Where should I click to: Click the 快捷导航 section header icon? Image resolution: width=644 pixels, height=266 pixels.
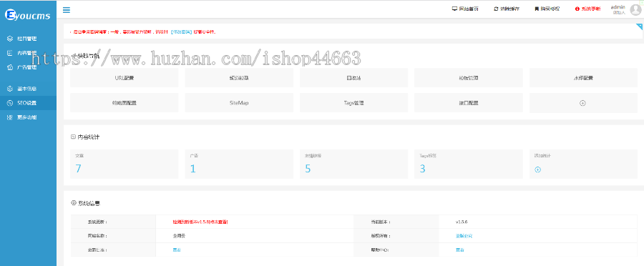click(x=74, y=56)
